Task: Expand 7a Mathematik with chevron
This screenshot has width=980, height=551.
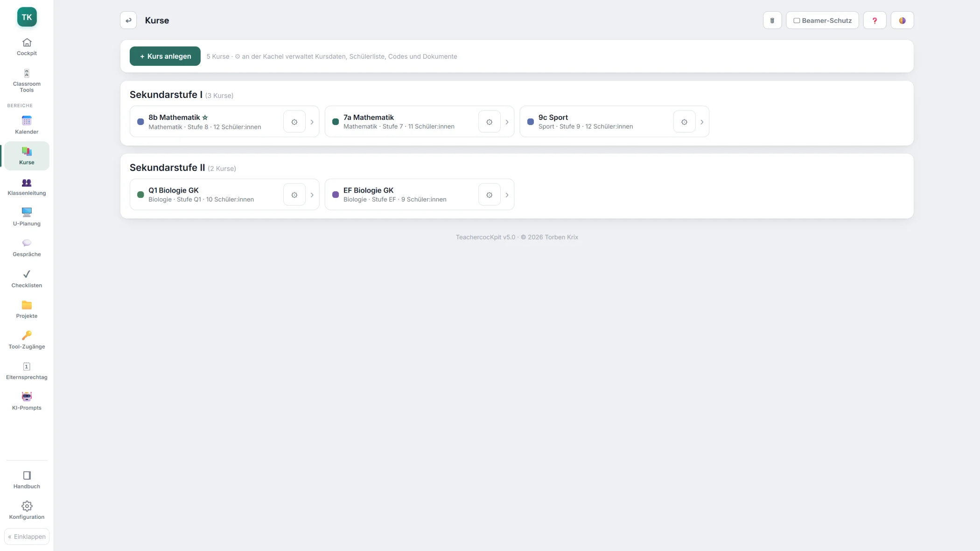Action: tap(507, 122)
